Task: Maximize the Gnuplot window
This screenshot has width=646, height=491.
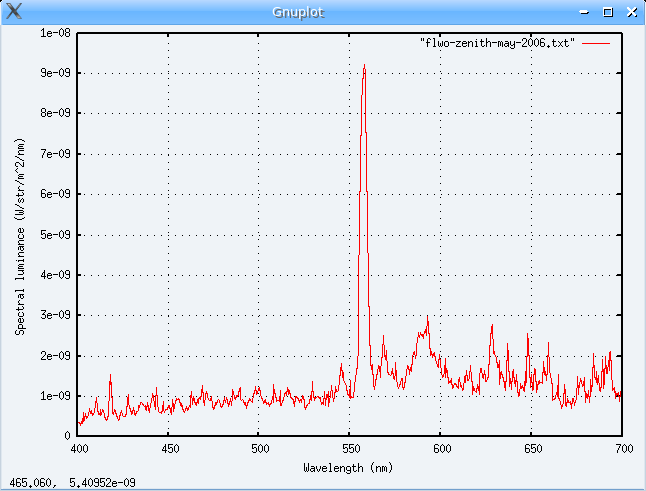Action: (x=608, y=12)
